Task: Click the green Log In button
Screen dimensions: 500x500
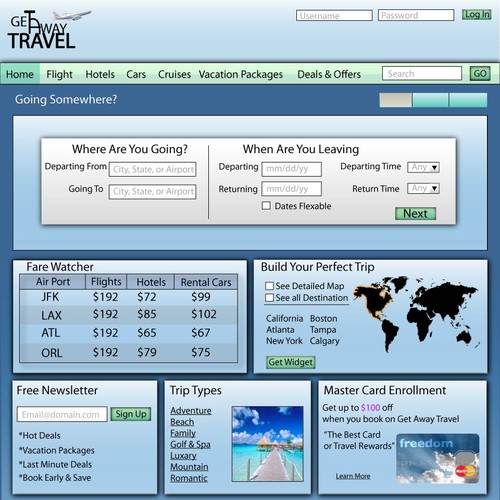Action: point(477,15)
